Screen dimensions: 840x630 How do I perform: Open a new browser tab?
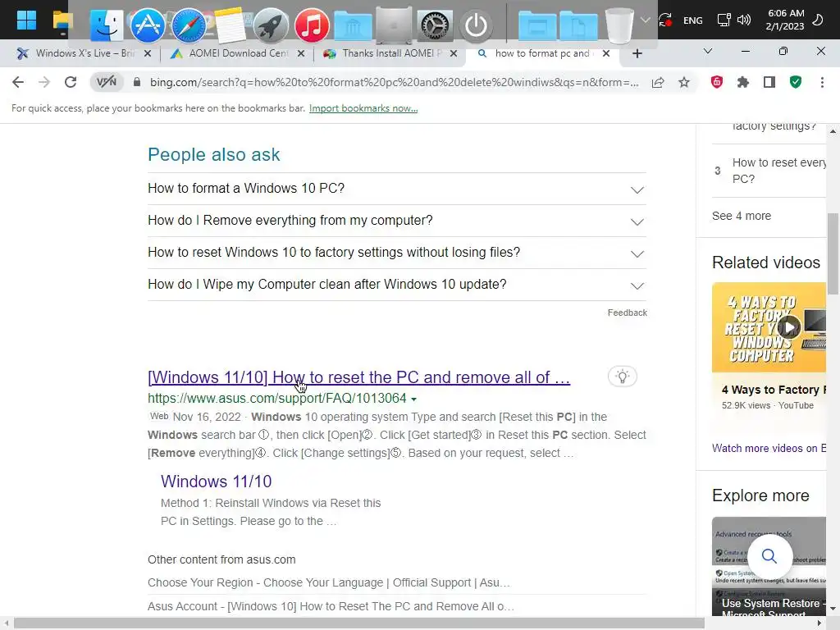coord(637,53)
